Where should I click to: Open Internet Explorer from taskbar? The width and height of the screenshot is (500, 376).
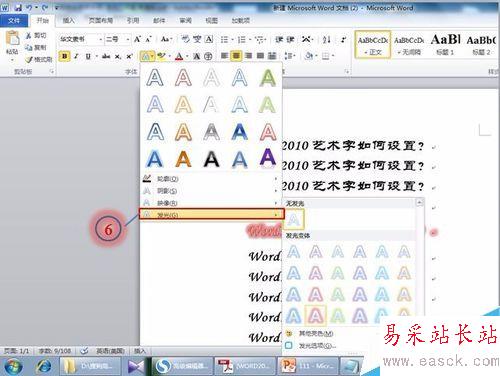[x=44, y=366]
